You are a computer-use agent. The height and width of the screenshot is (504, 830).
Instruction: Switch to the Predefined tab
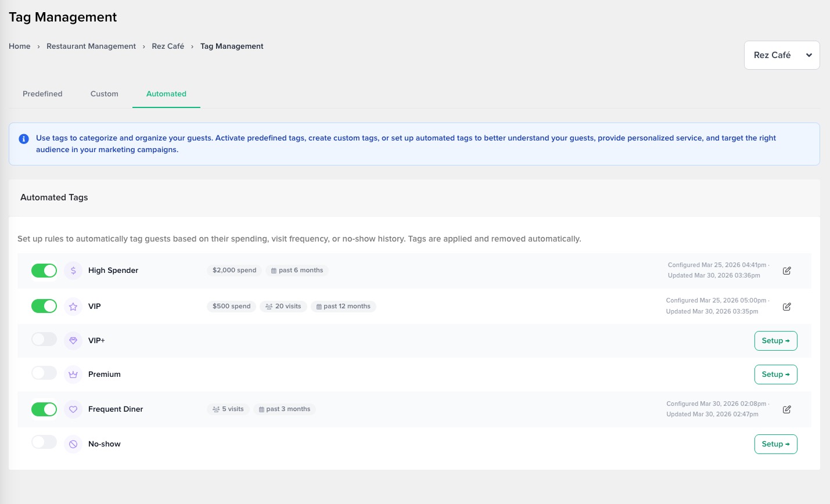point(42,94)
